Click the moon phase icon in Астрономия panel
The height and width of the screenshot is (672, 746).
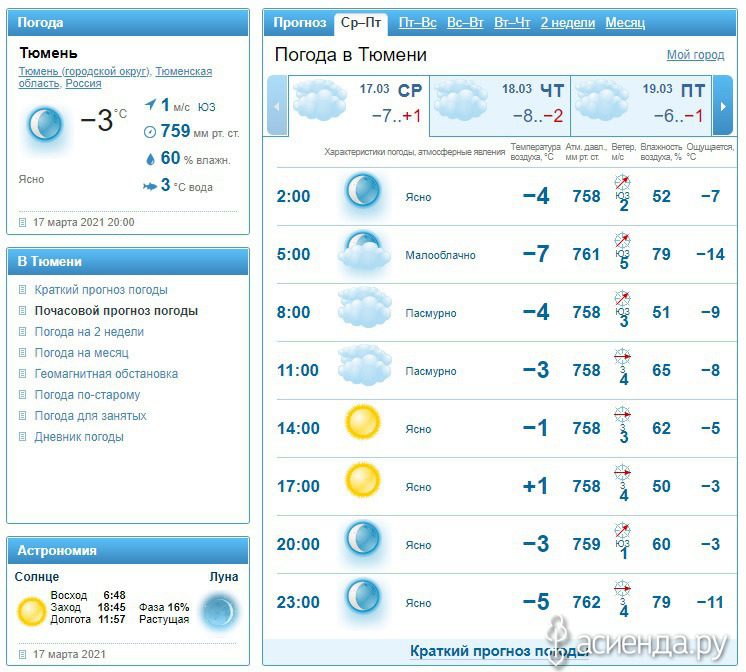click(219, 610)
